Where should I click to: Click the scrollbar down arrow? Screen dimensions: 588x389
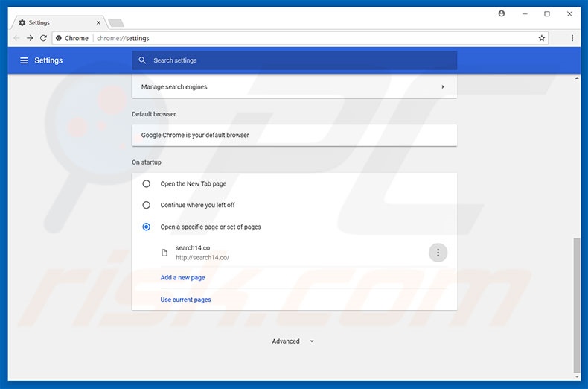point(576,376)
